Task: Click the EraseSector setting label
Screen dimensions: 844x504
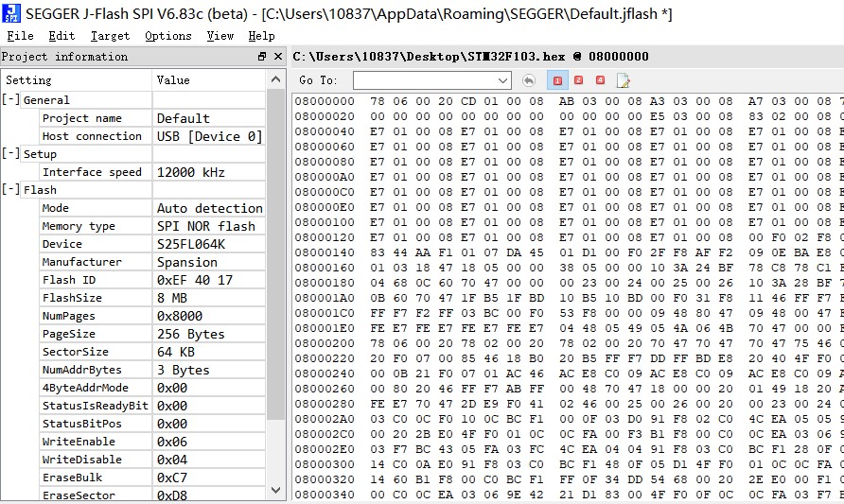Action: [x=79, y=495]
